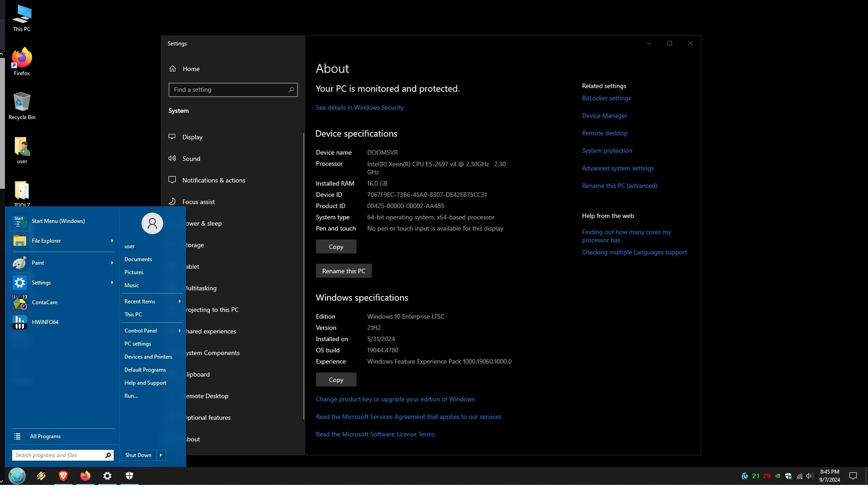Image resolution: width=868 pixels, height=493 pixels.
Task: Expand Settings submenu arrow in Start menu
Action: 112,283
